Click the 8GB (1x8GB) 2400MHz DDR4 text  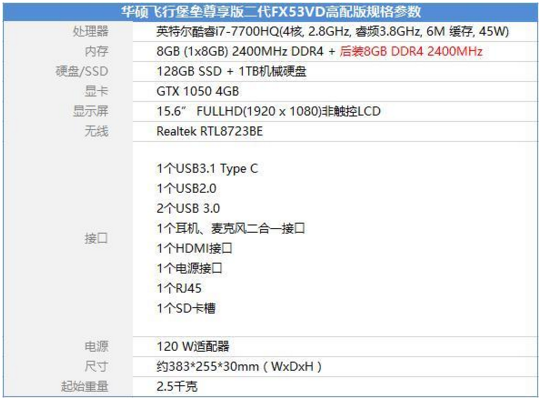(240, 51)
